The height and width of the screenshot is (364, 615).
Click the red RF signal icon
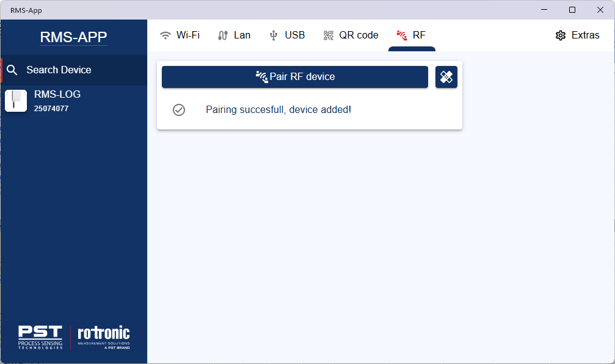(x=401, y=35)
